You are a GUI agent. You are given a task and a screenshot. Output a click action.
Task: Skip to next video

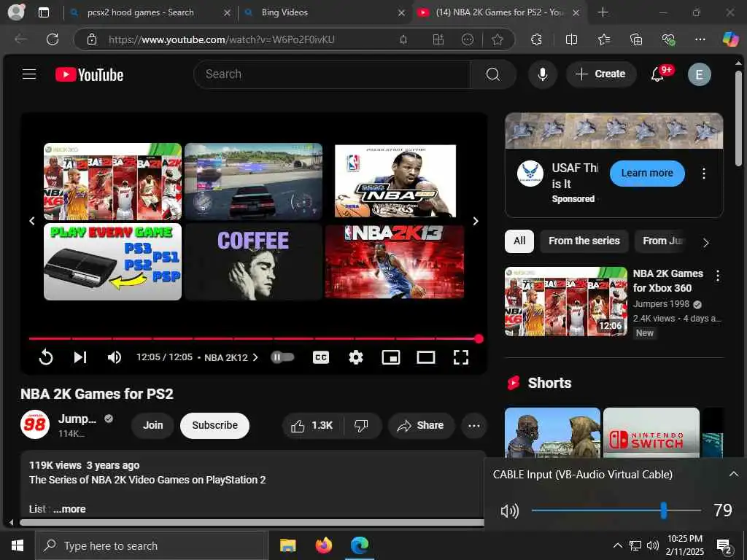pos(80,357)
